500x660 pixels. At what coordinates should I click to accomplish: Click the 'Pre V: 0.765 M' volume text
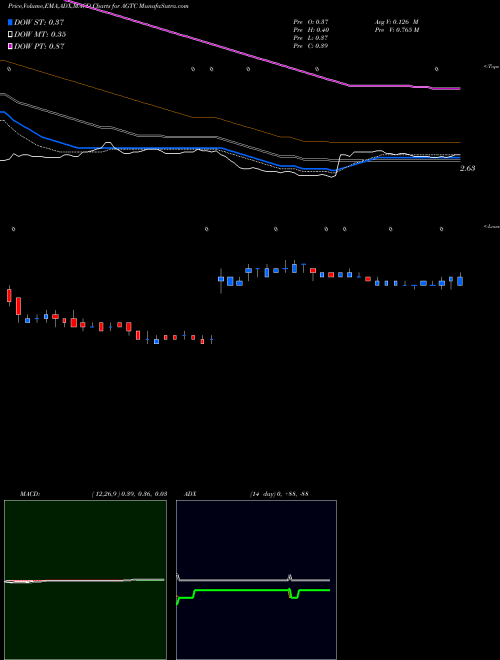[x=397, y=30]
